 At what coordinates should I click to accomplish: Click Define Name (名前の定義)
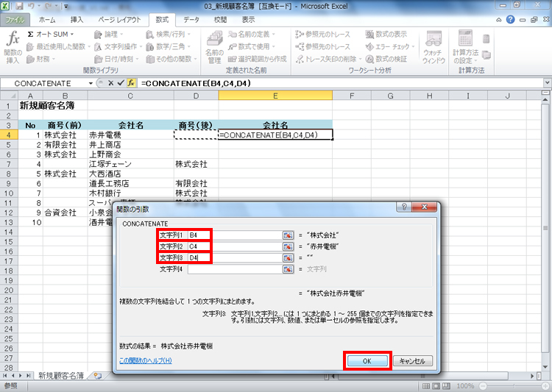tap(252, 35)
